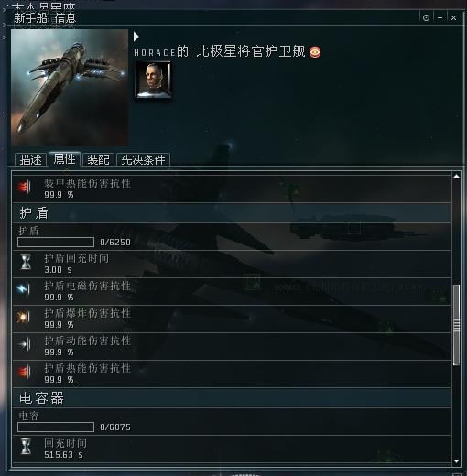Expand the triangle arrow above the ship name
This screenshot has width=467, height=476.
click(136, 37)
